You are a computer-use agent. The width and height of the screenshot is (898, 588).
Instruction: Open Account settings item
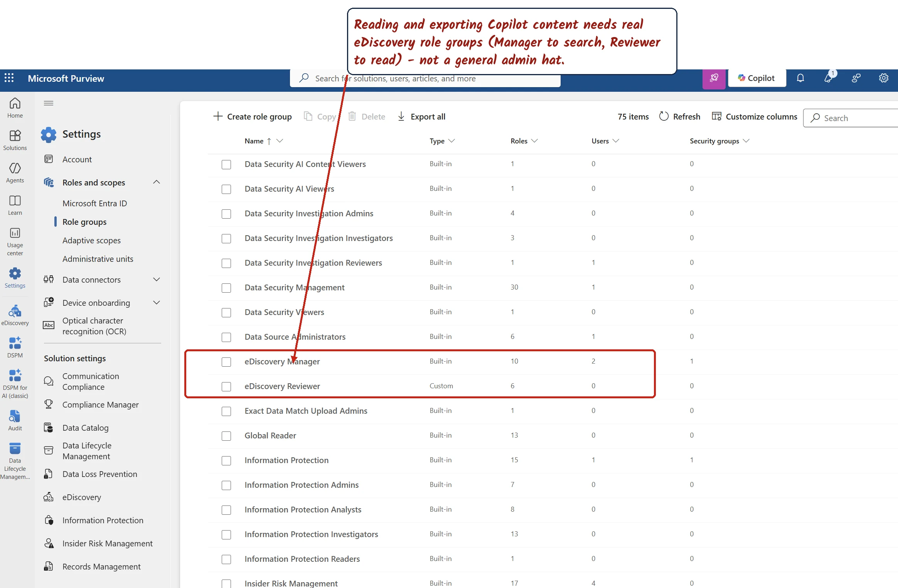(77, 159)
